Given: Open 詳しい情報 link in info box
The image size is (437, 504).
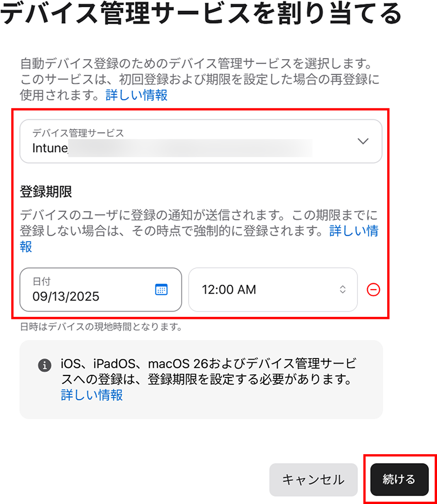Looking at the screenshot, I should [x=92, y=395].
